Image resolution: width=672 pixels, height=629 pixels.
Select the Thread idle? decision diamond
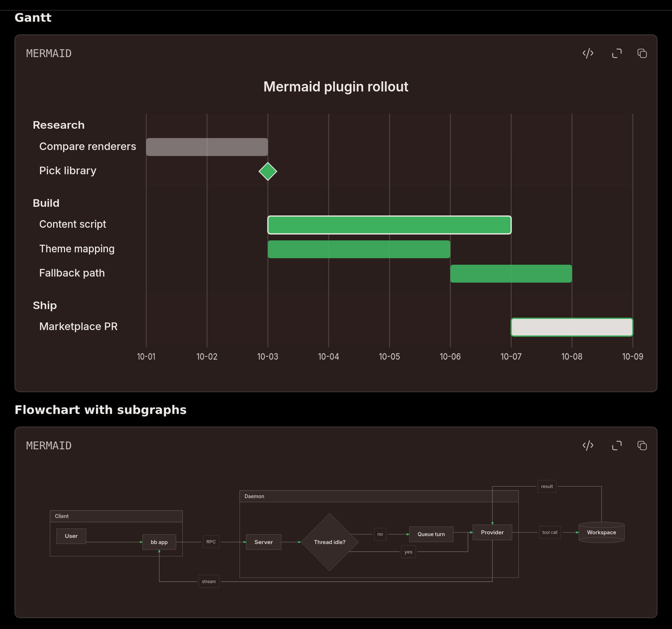point(330,542)
